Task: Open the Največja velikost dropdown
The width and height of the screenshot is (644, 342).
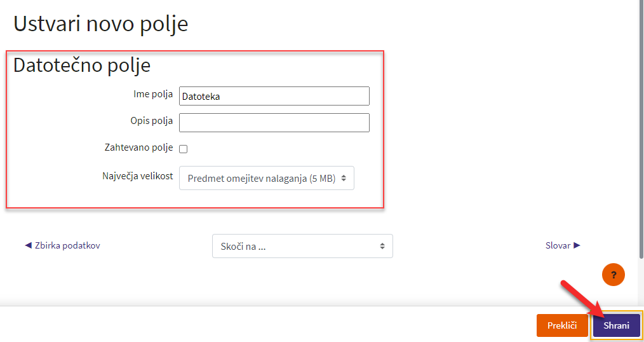Action: click(267, 178)
